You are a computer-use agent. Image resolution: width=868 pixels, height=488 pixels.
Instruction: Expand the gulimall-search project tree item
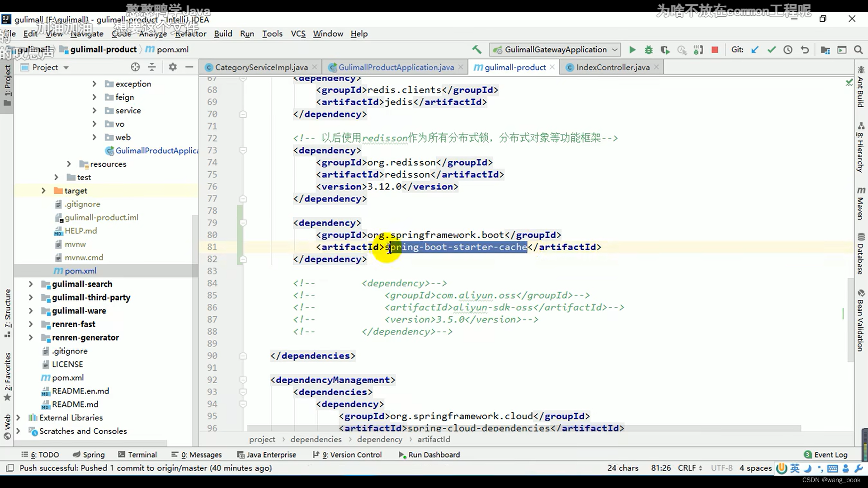coord(30,284)
